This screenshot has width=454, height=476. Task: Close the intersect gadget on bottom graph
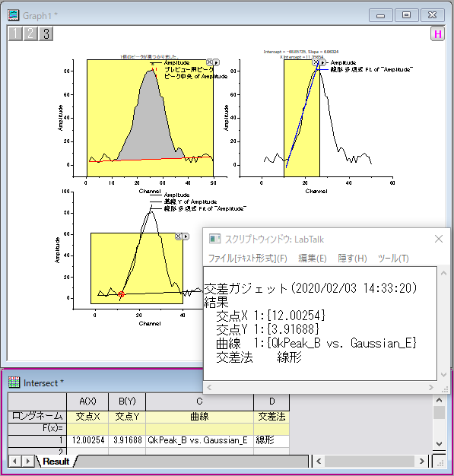tap(179, 236)
